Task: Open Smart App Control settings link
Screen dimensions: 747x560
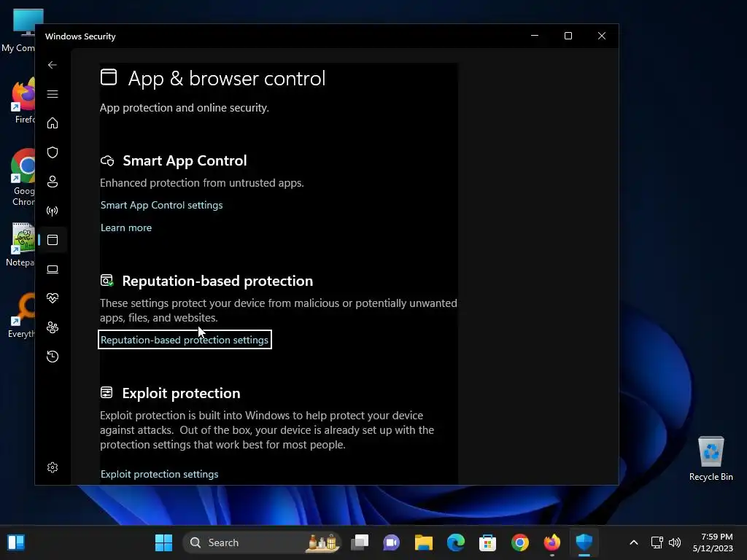Action: pyautogui.click(x=161, y=205)
